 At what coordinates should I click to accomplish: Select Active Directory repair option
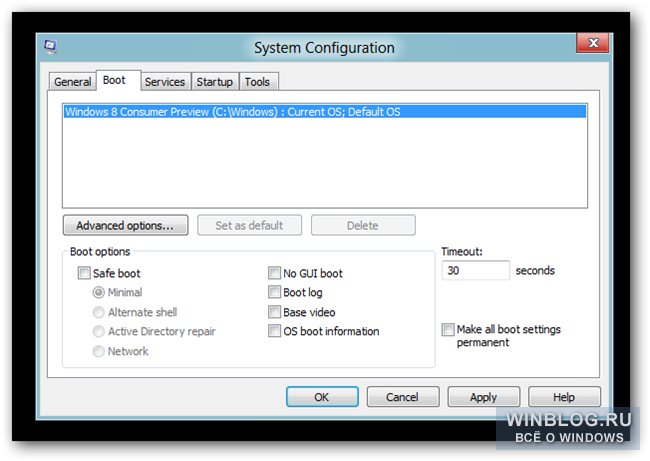click(x=99, y=331)
